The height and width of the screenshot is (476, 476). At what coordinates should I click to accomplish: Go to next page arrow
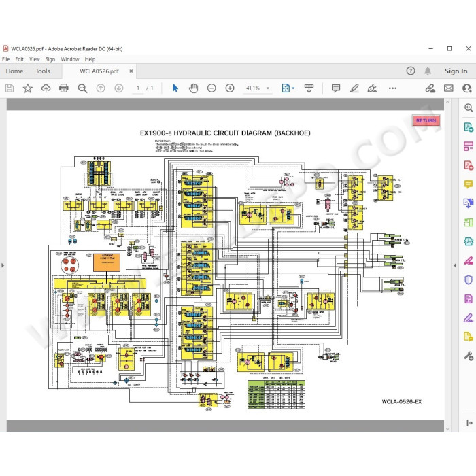point(119,88)
